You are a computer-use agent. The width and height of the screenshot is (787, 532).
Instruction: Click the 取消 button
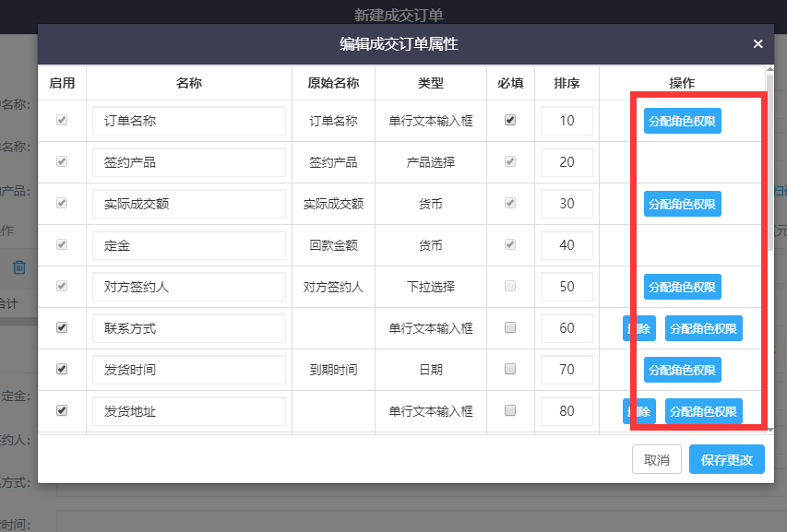click(x=657, y=459)
